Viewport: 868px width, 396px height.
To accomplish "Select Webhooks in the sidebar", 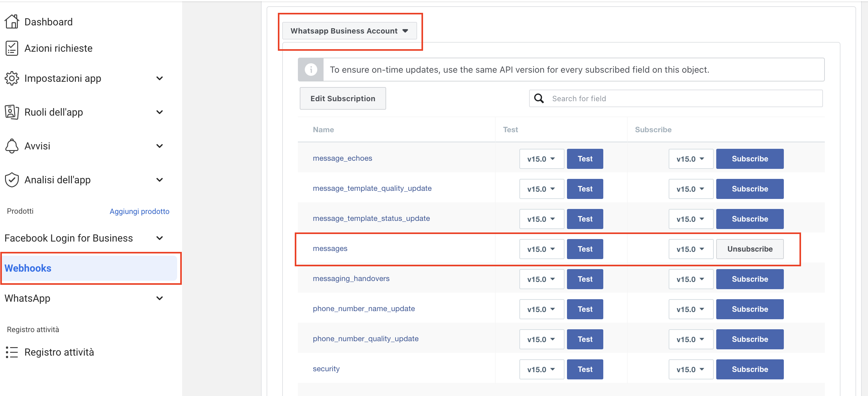I will 28,268.
